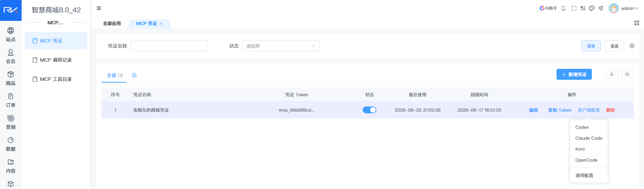The width and height of the screenshot is (644, 189).
Task: Open the 站点 section in the sidebar
Action: coord(11,35)
